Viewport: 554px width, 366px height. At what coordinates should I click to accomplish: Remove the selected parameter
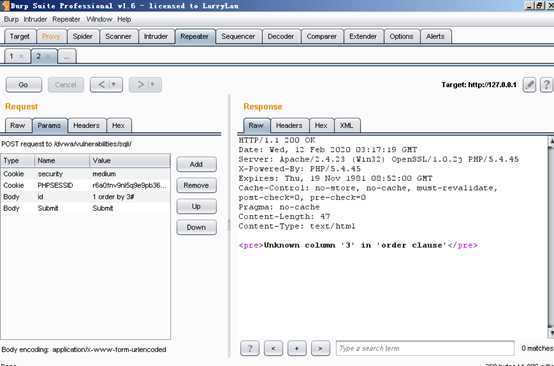(196, 185)
